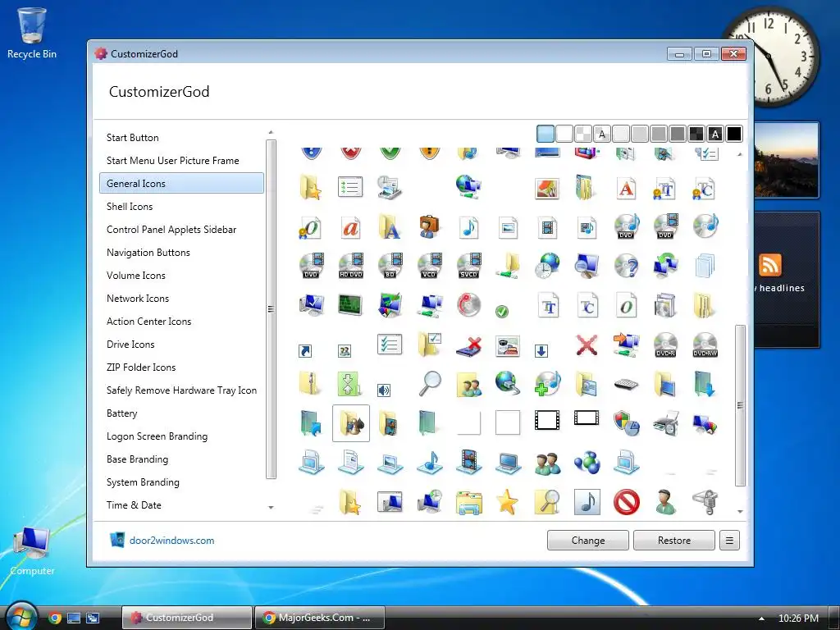
Task: Select the black keyboard icon
Action: tap(626, 384)
